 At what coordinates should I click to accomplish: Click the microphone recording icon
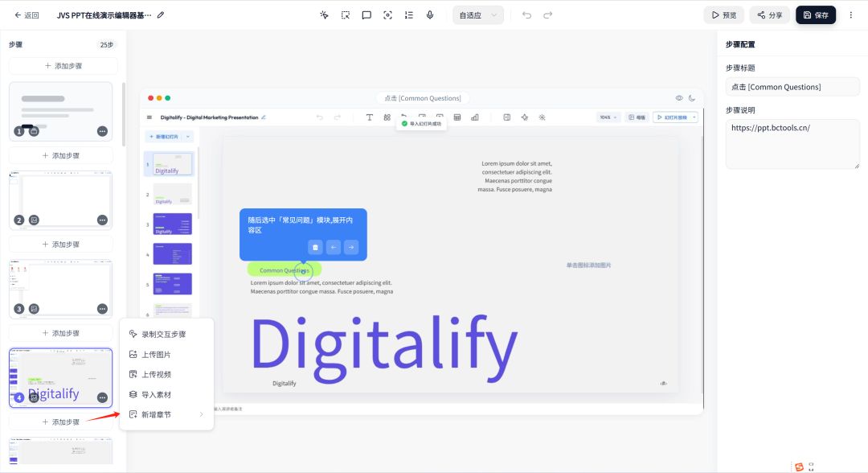coord(429,15)
